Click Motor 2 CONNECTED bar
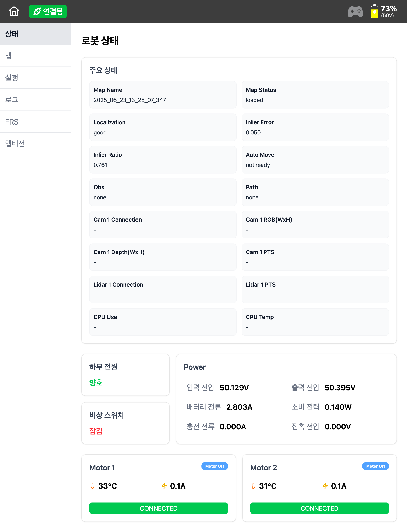The height and width of the screenshot is (532, 407). click(319, 508)
